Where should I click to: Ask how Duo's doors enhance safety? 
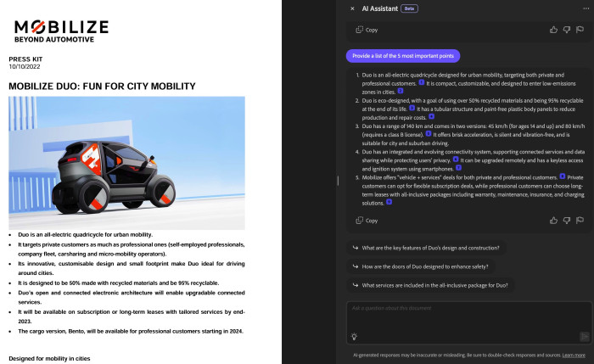[421, 266]
